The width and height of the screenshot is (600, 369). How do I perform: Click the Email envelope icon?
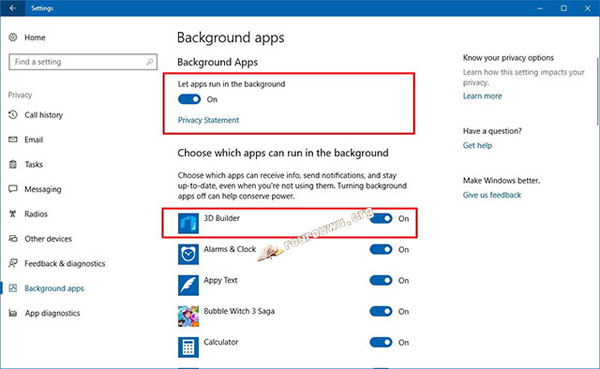[x=13, y=139]
